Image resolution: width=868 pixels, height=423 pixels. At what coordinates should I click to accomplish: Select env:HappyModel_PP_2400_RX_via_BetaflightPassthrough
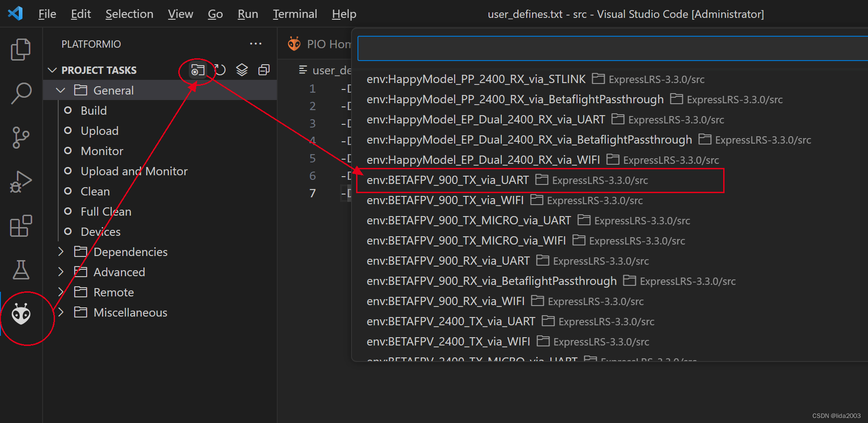coord(610,100)
